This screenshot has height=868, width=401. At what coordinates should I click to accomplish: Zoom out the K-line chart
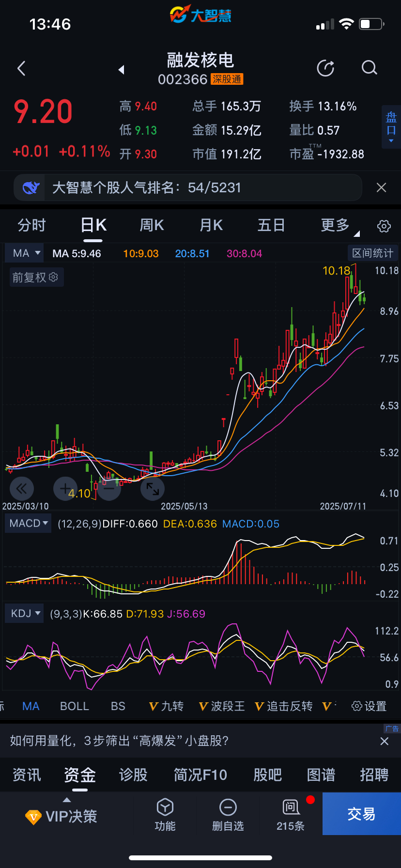tap(109, 489)
